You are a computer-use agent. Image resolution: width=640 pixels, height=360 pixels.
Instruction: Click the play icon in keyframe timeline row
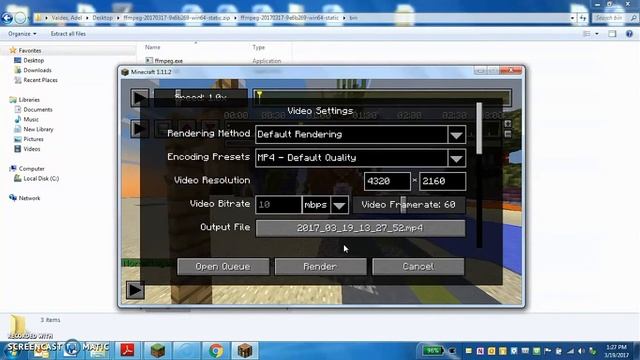pyautogui.click(x=139, y=129)
